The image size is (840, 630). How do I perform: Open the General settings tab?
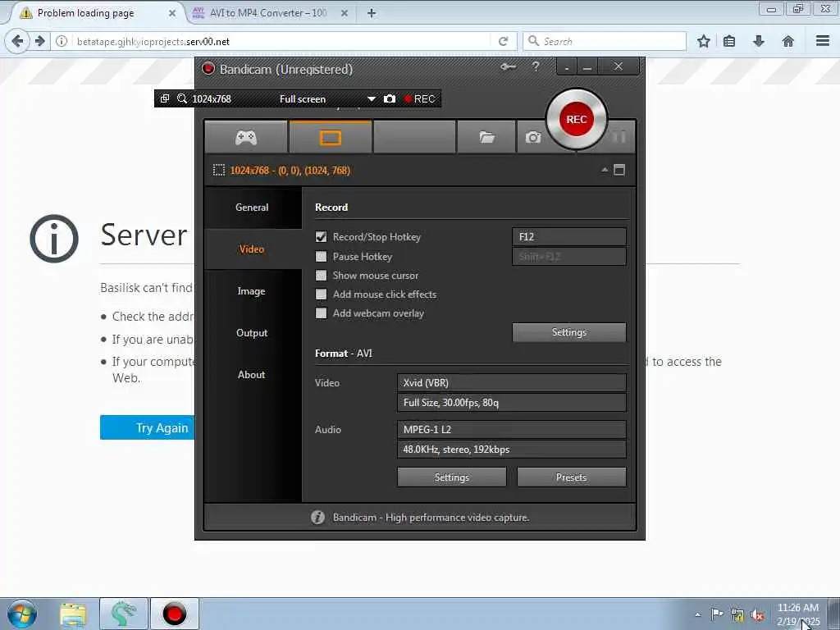[x=252, y=208]
